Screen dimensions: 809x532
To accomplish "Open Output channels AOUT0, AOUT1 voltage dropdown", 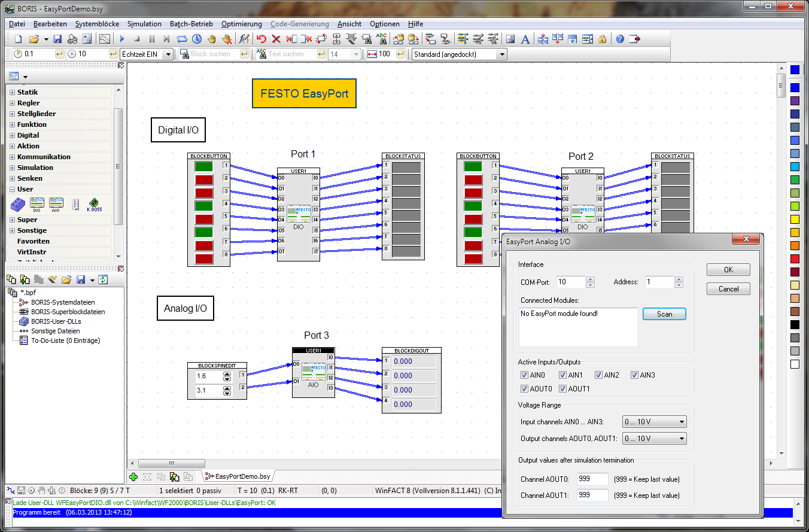I will click(x=654, y=439).
